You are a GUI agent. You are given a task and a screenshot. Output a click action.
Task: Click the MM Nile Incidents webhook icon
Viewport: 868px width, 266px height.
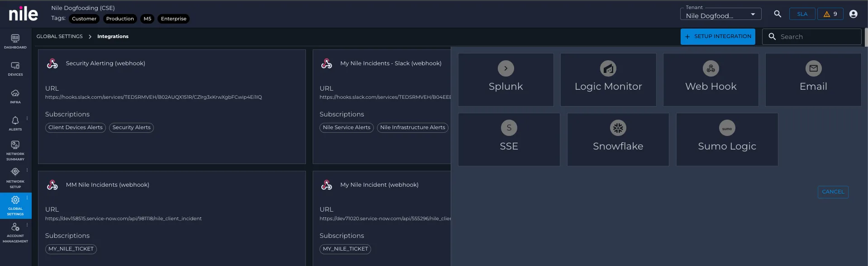coord(52,185)
